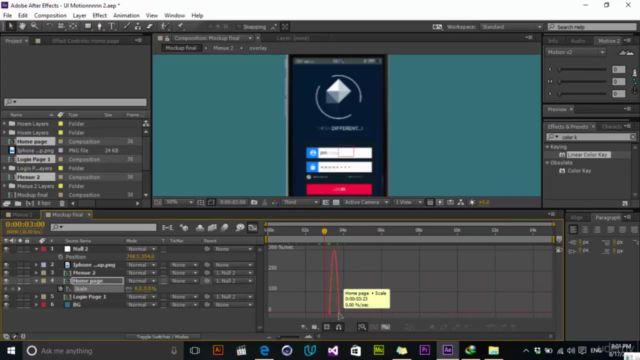Open the viewer magnification 50% dropdown
640x360 pixels.
click(179, 202)
